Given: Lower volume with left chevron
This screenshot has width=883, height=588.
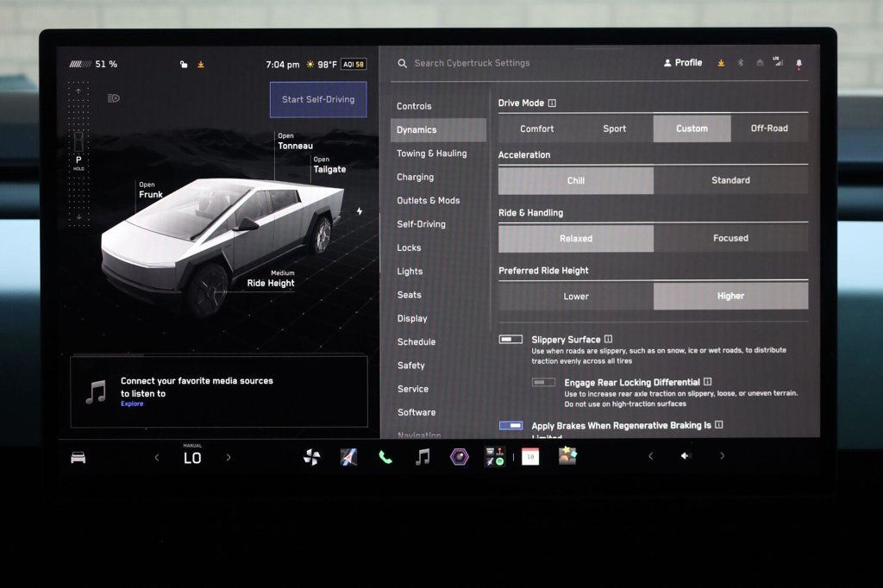Looking at the screenshot, I should pos(651,455).
